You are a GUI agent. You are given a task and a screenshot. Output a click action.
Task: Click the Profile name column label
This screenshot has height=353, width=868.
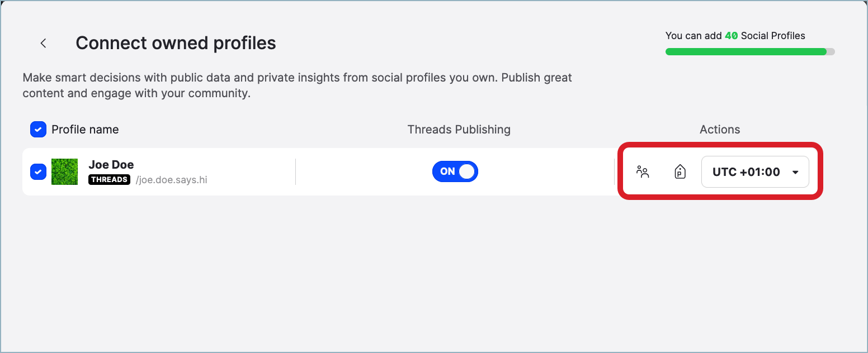click(x=85, y=130)
